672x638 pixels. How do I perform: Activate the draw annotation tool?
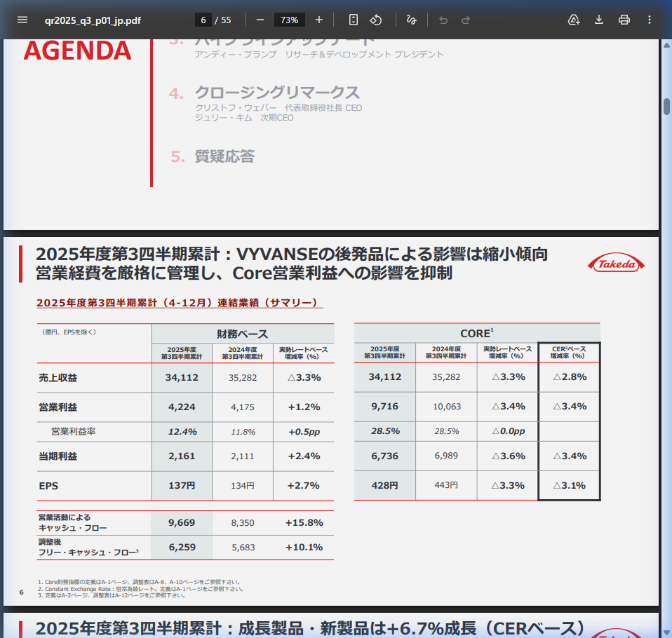(x=412, y=20)
